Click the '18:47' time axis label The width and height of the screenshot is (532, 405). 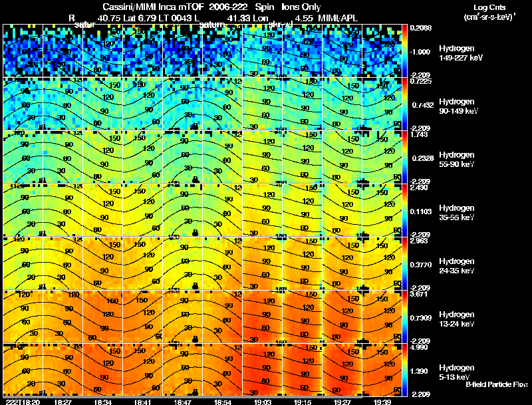click(182, 402)
